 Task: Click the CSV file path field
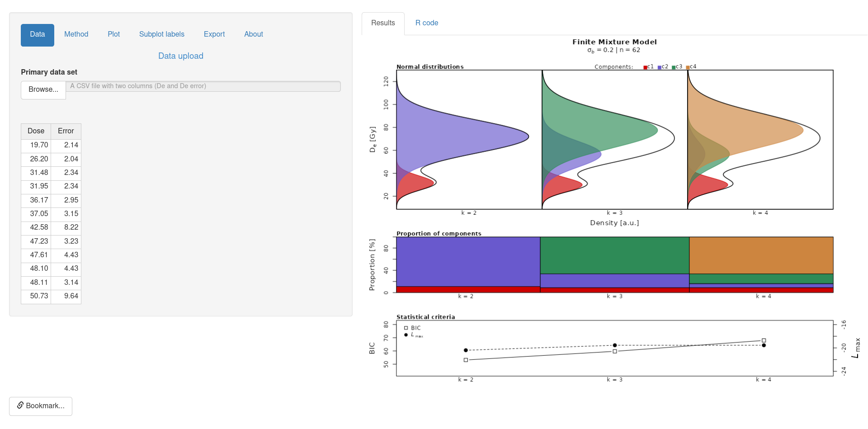(x=203, y=86)
